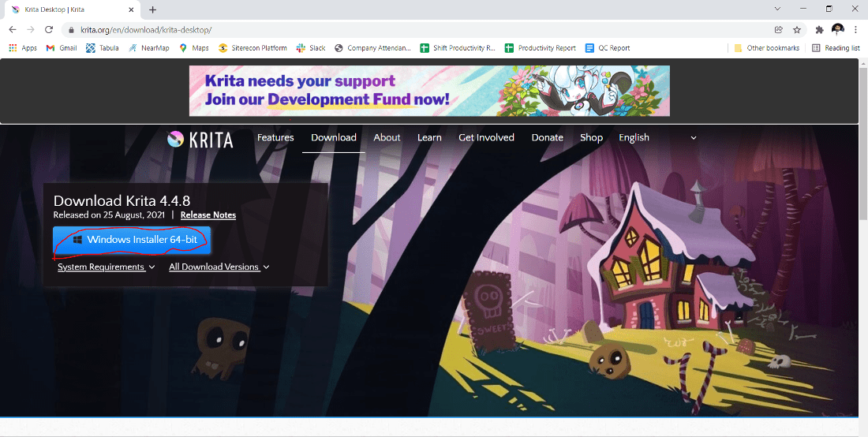Click the Krita logo in site header

(200, 140)
